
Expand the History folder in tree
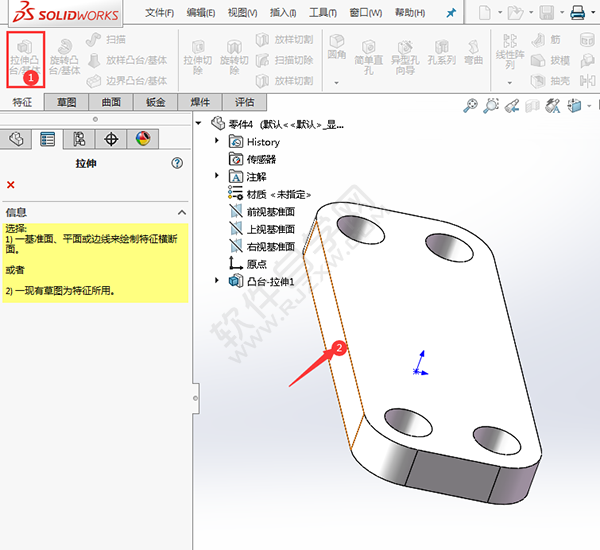pyautogui.click(x=218, y=142)
